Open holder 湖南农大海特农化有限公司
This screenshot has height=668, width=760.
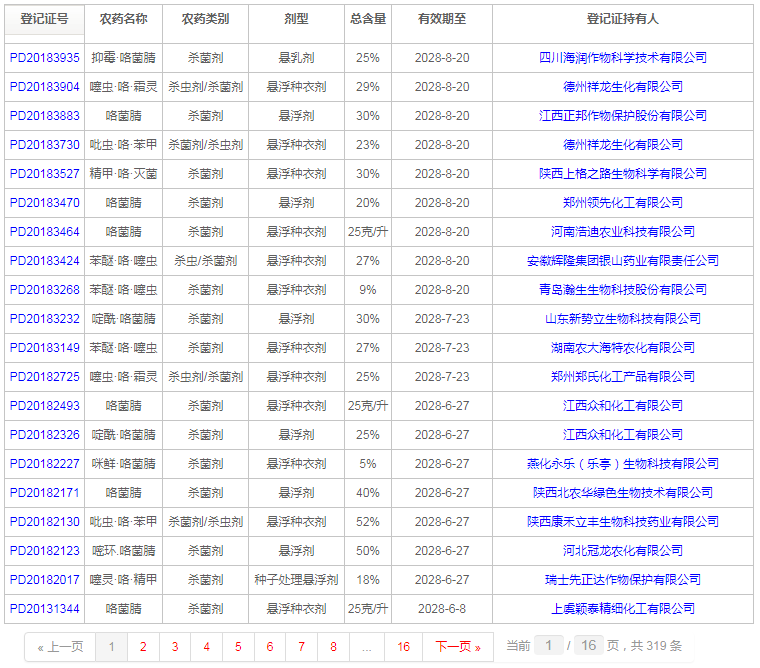(623, 348)
